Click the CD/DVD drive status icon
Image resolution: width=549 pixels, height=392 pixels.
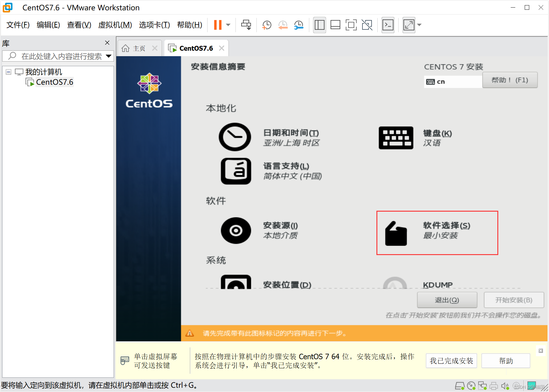tap(471, 386)
